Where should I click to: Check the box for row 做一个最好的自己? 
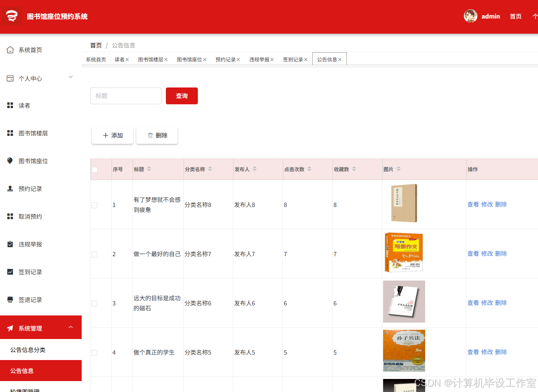94,254
